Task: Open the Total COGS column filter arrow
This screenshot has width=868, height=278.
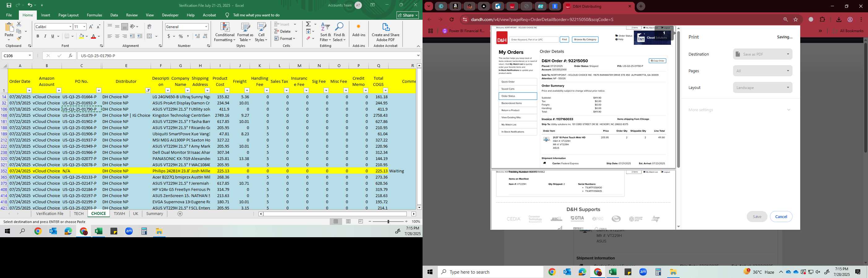Action: [x=385, y=90]
